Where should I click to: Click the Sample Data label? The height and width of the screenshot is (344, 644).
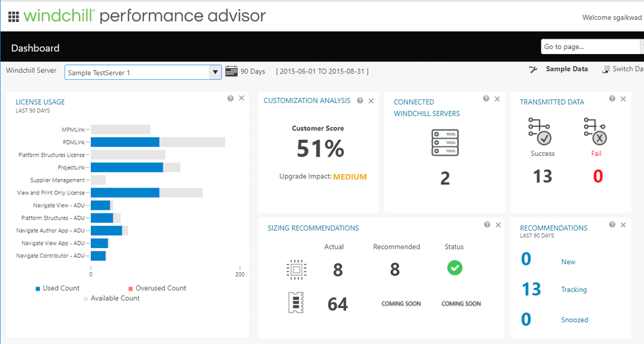(567, 69)
